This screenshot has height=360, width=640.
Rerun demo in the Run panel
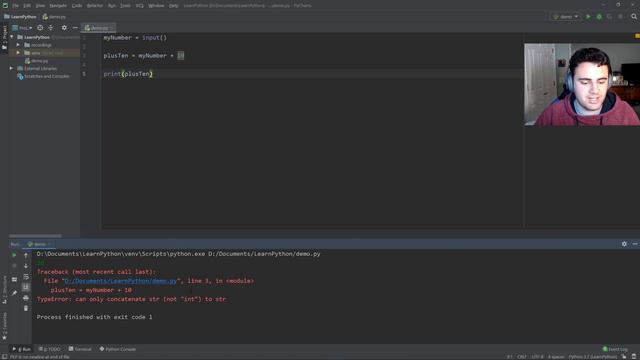[14, 255]
